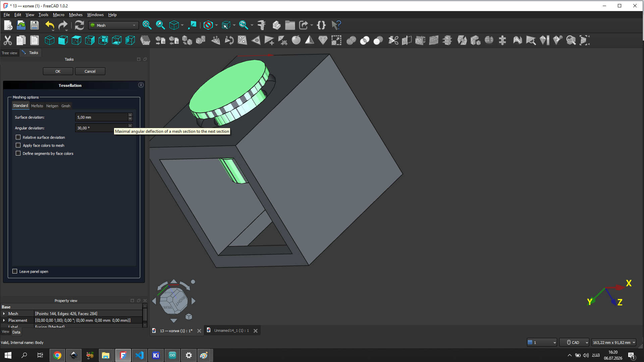Open the Mesh workbench dropdown
The width and height of the screenshot is (644, 362).
[113, 25]
